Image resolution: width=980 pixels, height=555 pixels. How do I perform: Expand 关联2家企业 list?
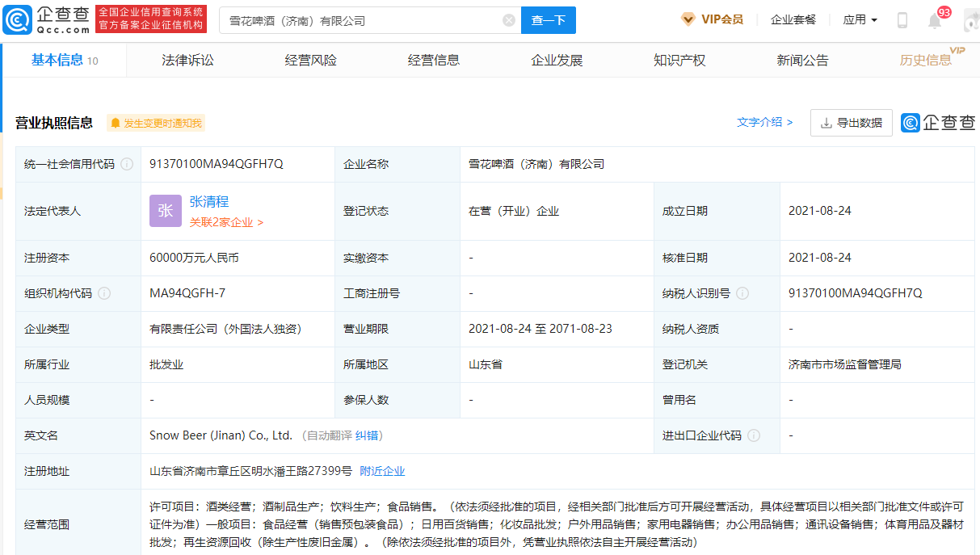tap(226, 222)
